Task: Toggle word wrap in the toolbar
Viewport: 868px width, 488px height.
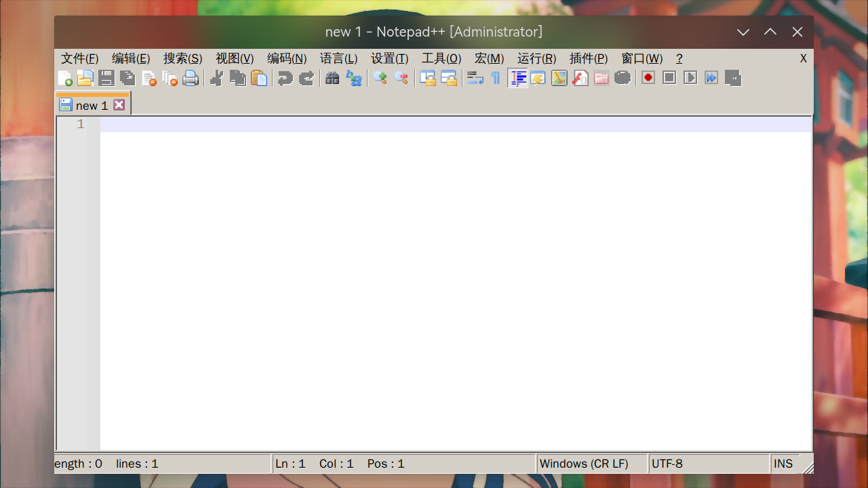Action: click(475, 79)
